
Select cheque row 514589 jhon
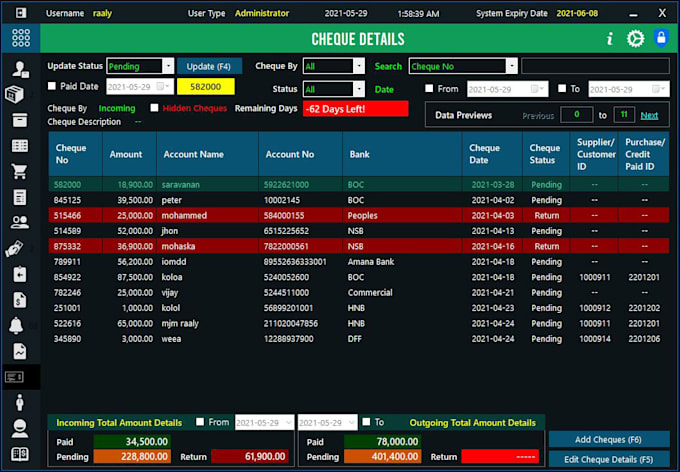359,231
